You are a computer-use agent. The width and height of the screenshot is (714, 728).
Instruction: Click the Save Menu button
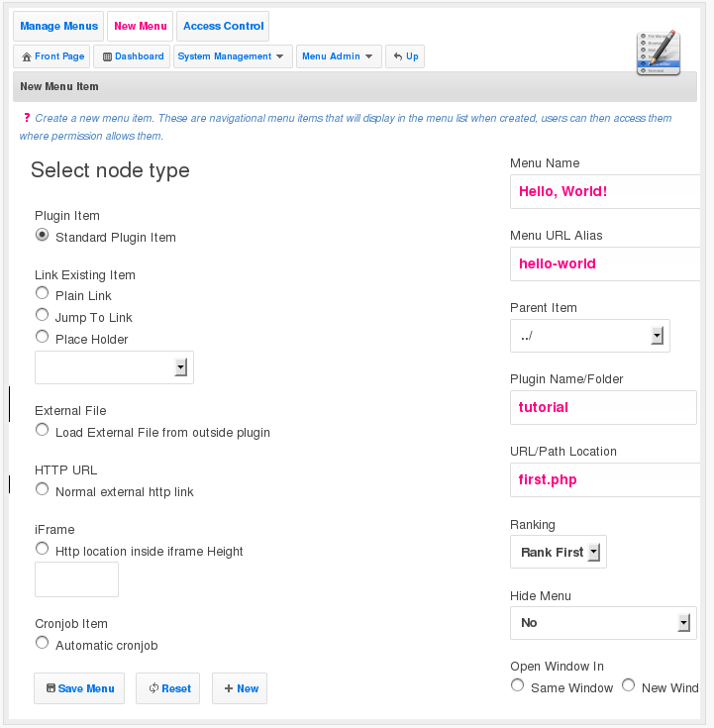pos(80,688)
